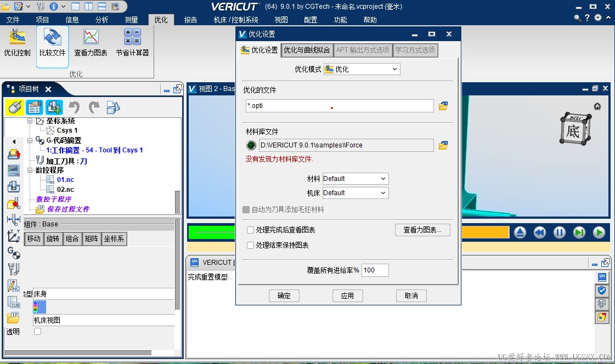
Task: Open 查看力图表 from the ribbon
Action: click(91, 43)
